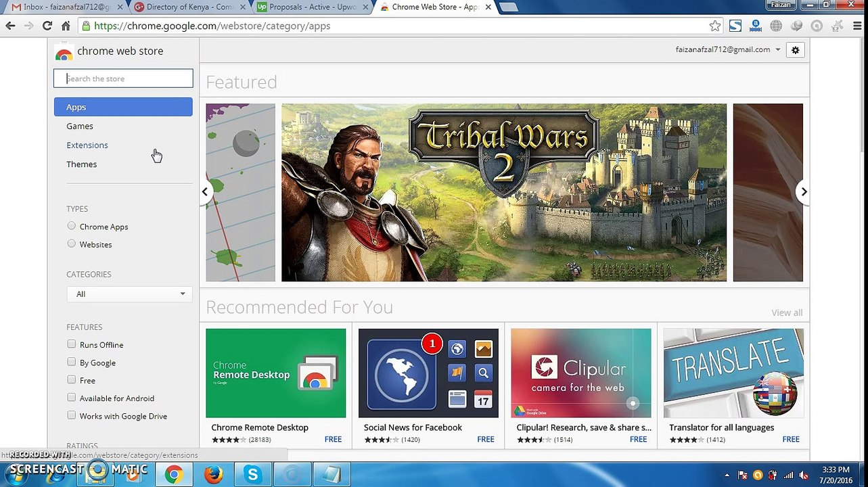The image size is (868, 487).
Task: Open the Tribal Wars 2 featured banner
Action: coord(504,192)
